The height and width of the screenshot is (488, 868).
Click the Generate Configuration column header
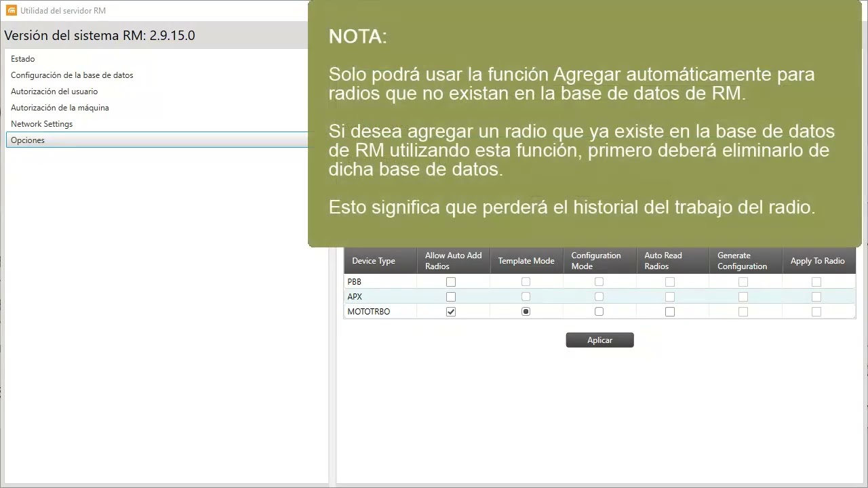(x=746, y=261)
